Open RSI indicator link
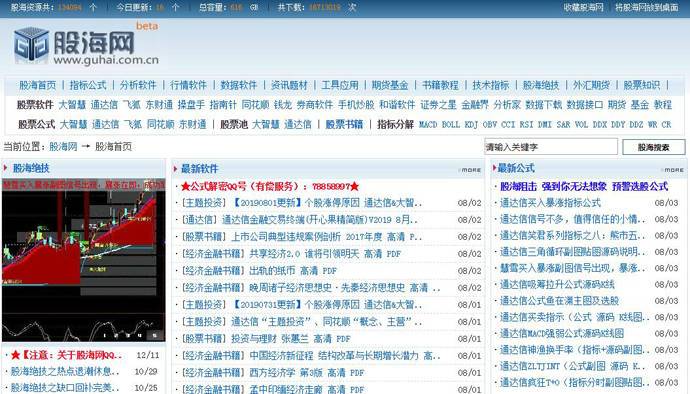 pos(526,125)
